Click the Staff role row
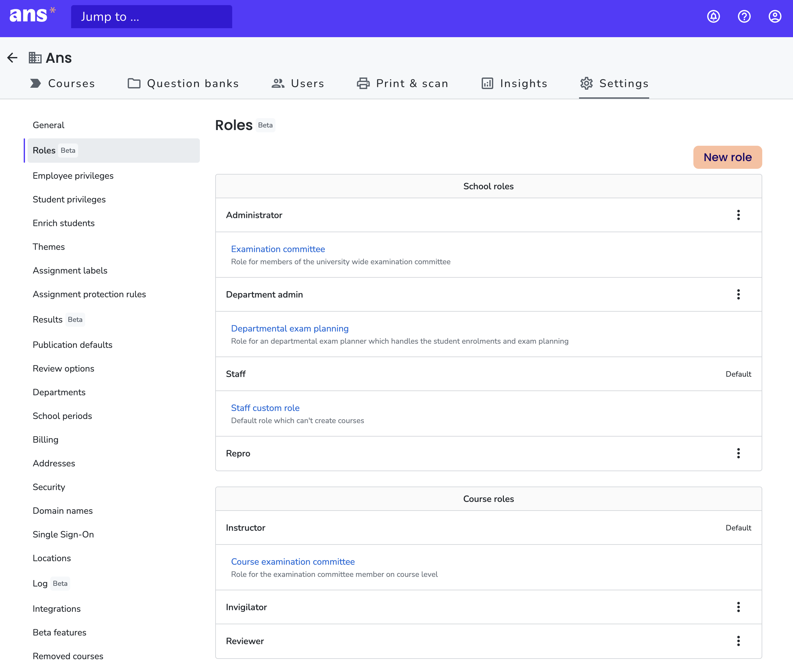The height and width of the screenshot is (672, 793). [488, 374]
